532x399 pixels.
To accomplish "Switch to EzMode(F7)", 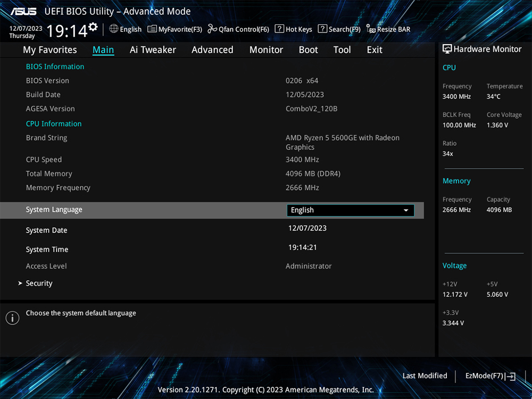I will [x=490, y=376].
